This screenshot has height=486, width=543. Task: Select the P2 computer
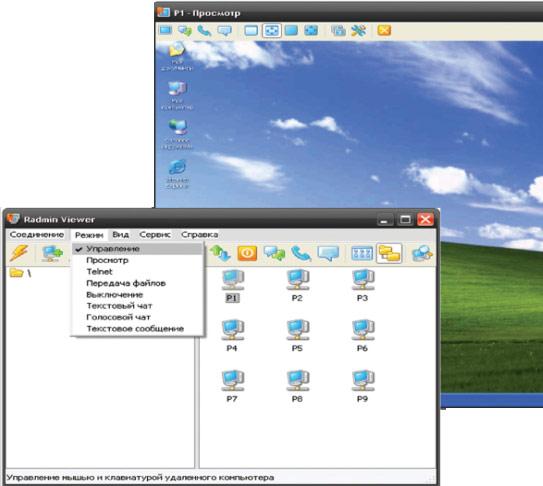point(297,285)
